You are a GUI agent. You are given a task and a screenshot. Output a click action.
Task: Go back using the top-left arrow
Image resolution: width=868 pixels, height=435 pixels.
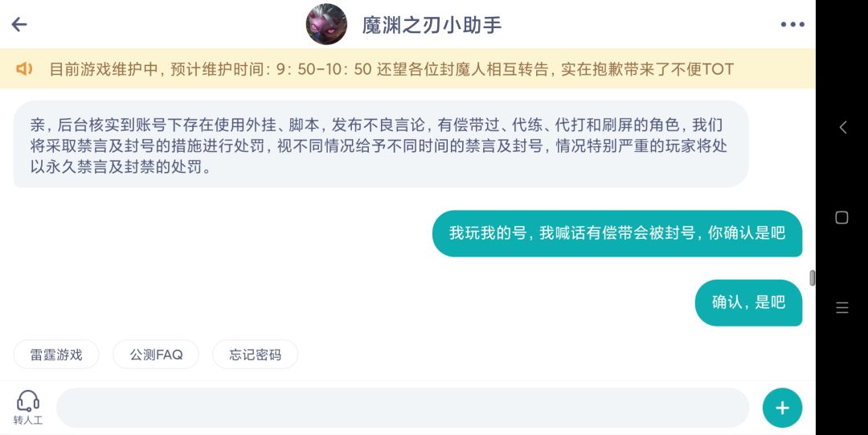(19, 24)
